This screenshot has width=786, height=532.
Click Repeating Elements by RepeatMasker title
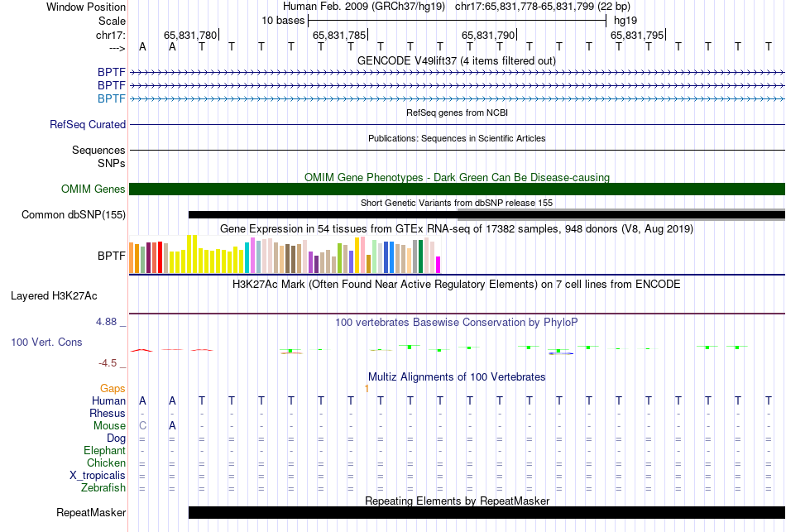coord(458,501)
